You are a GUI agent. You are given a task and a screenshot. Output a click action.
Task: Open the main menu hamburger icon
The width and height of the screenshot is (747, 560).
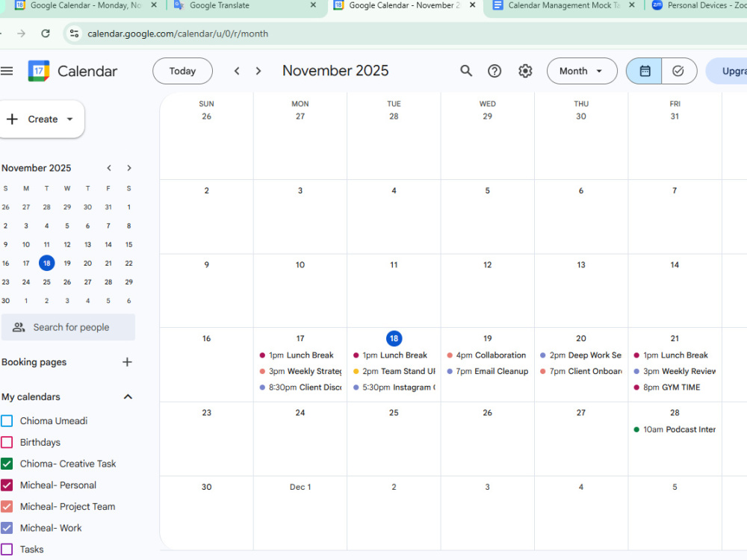7,71
